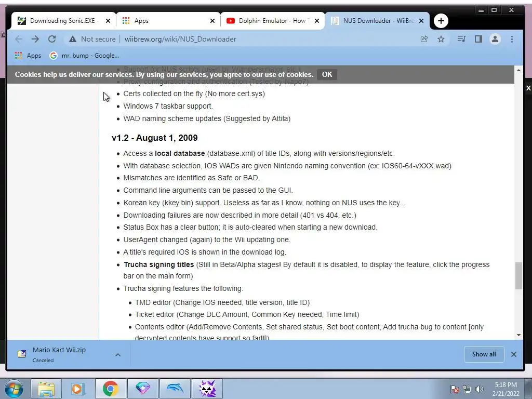Click 'WAD naming scheme updates' line
The image size is (532, 399).
[x=207, y=119]
